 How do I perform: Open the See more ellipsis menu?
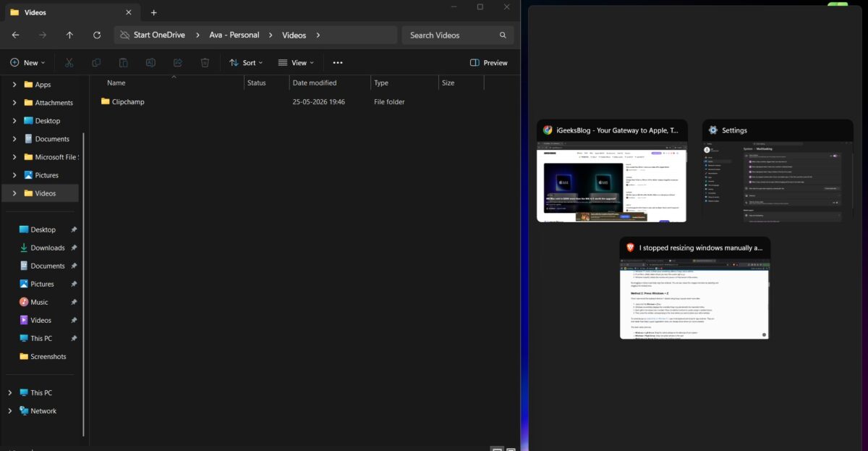pyautogui.click(x=338, y=63)
